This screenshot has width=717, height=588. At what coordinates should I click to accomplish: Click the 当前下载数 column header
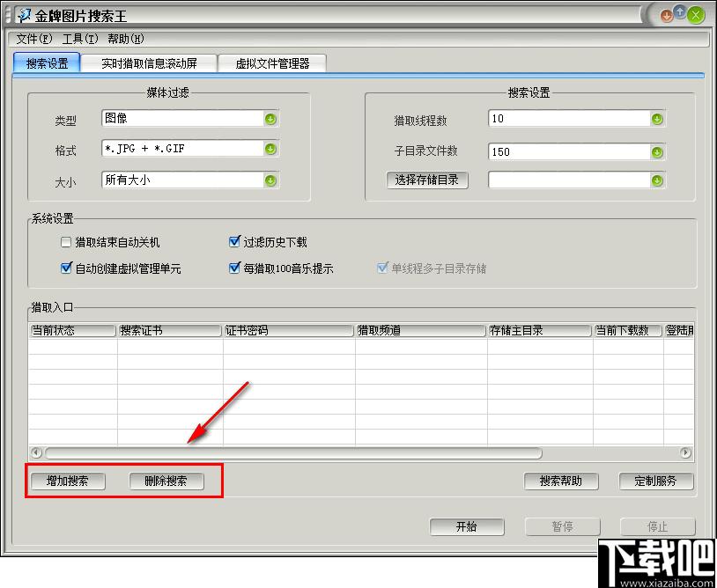(628, 331)
